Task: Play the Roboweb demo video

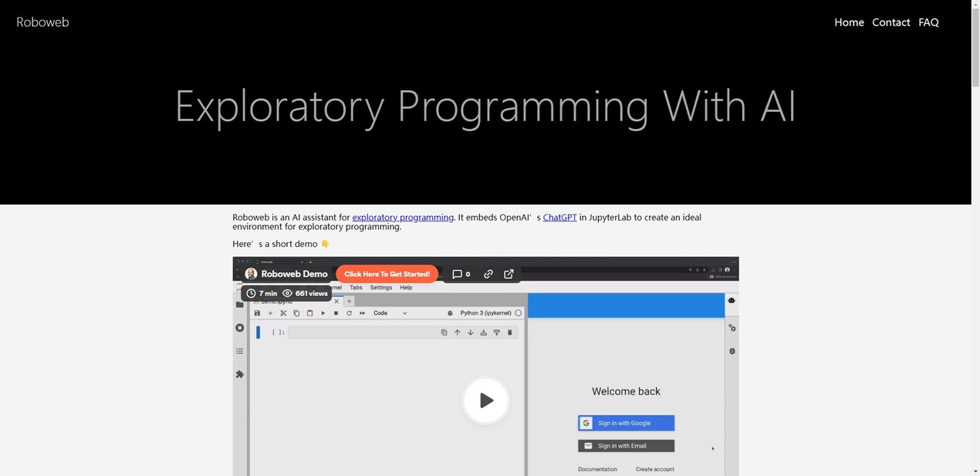Action: tap(486, 400)
